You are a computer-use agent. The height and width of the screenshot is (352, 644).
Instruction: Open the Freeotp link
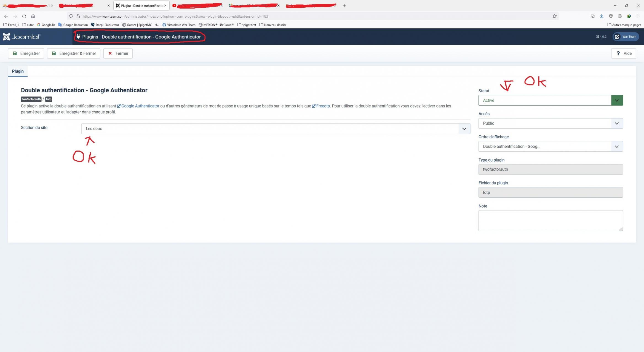[x=321, y=106]
